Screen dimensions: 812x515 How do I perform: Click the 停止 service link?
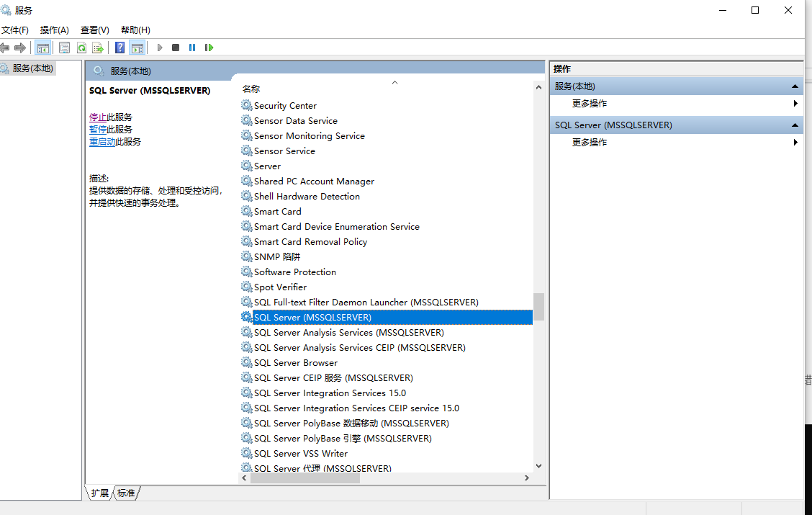(97, 117)
